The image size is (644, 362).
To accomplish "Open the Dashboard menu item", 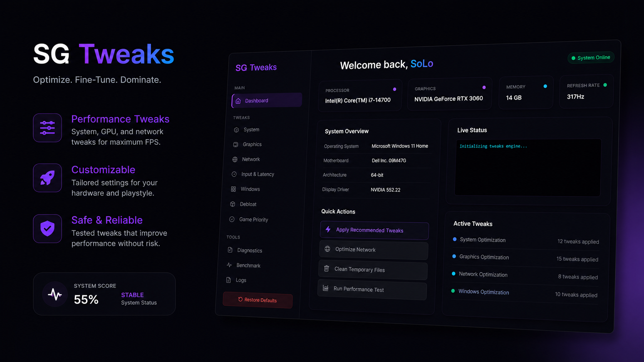I will tap(267, 100).
